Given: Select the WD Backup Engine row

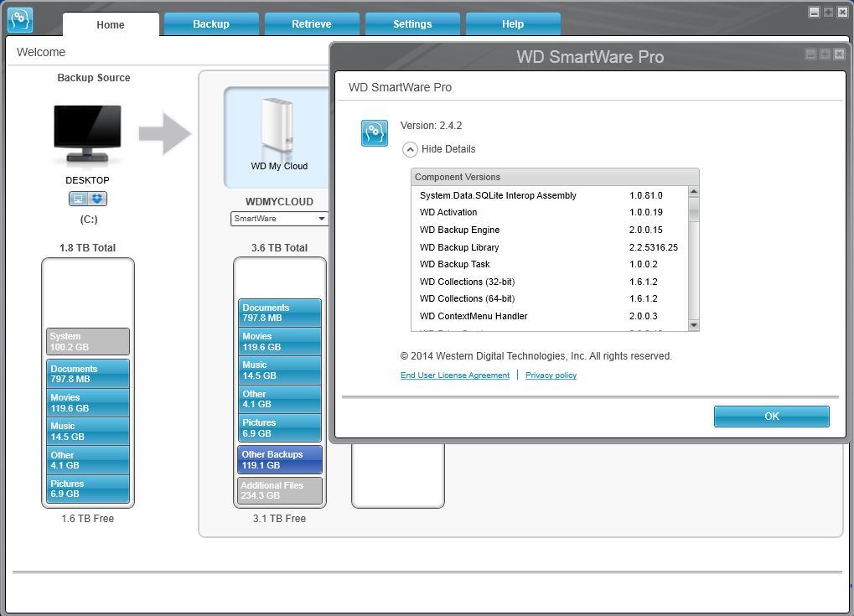Looking at the screenshot, I should 550,230.
